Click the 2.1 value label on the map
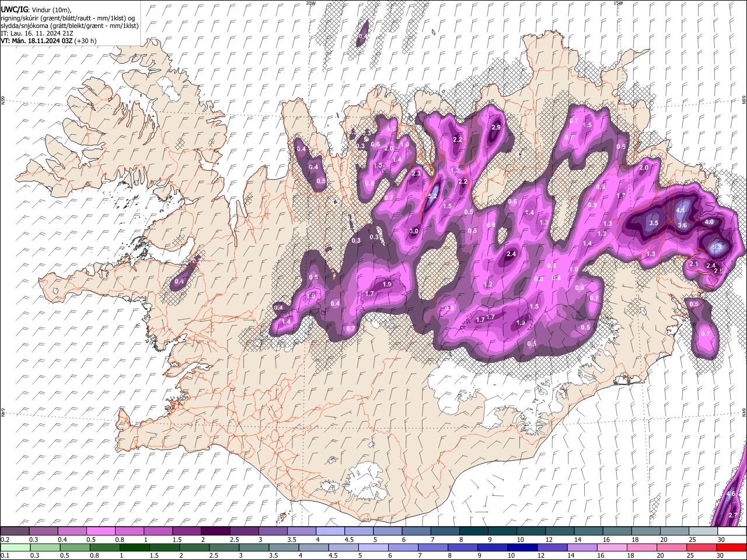The width and height of the screenshot is (747, 560). [694, 264]
